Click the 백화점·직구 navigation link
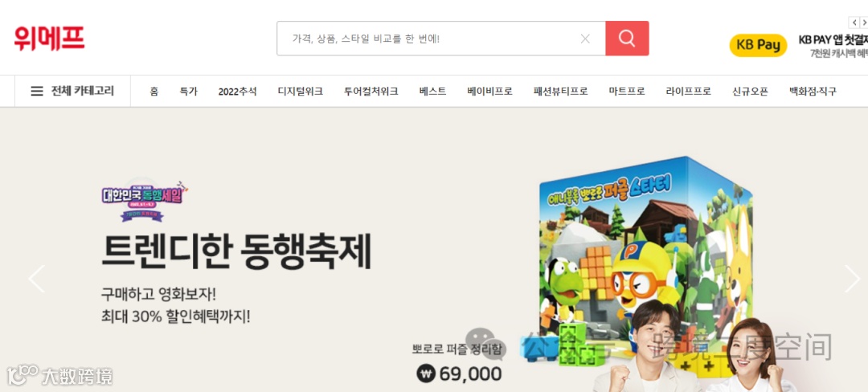The width and height of the screenshot is (868, 392). point(812,92)
